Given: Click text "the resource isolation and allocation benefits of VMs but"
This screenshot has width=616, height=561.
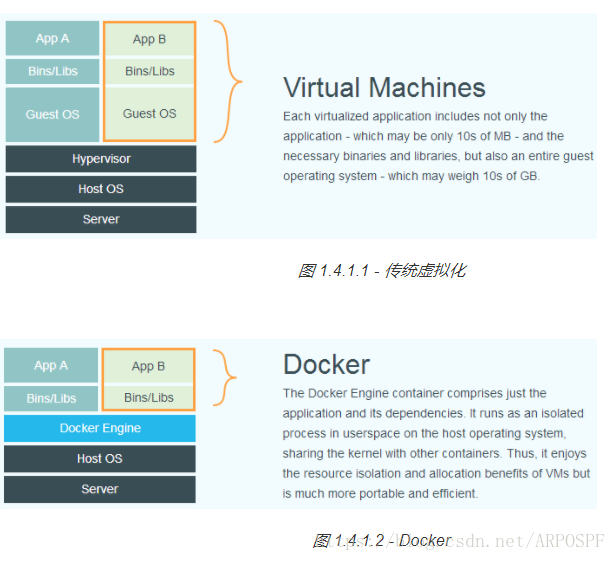Looking at the screenshot, I should pos(436,473).
